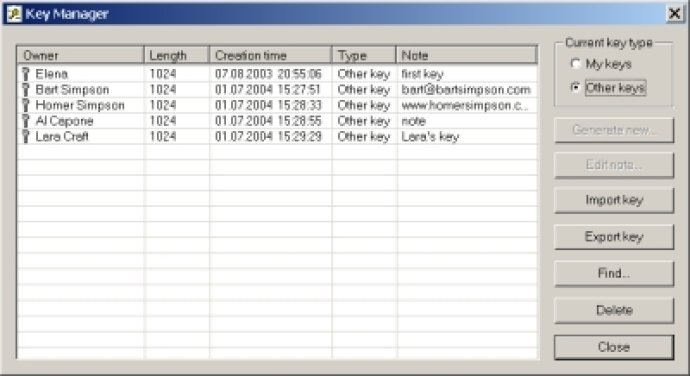
Task: Click creation time 01.07.2004 15:27:51
Action: (268, 89)
